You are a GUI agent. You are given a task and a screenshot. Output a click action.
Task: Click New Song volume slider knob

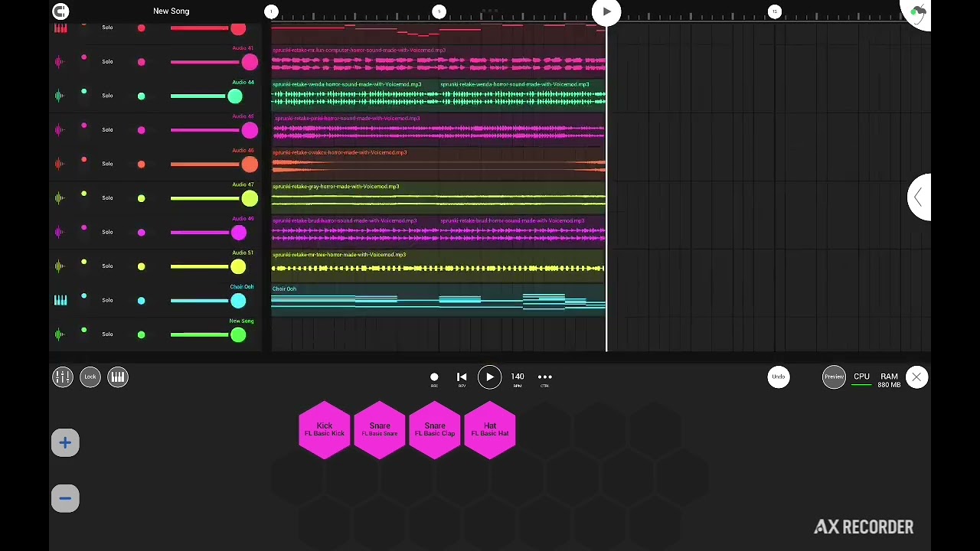[238, 334]
